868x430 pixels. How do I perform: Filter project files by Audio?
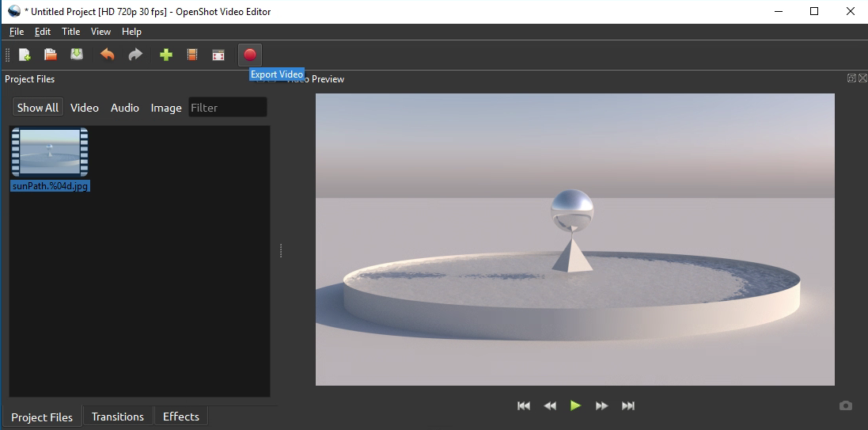coord(124,108)
